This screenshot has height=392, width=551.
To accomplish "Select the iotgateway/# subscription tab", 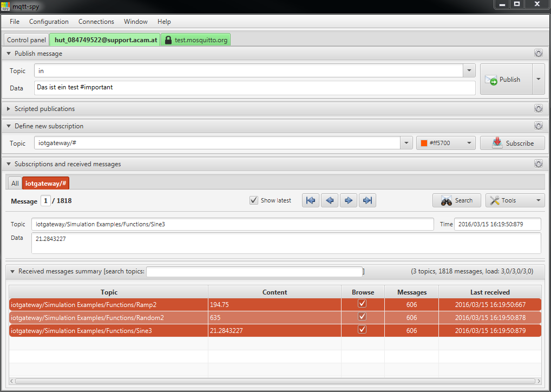I will pos(45,183).
